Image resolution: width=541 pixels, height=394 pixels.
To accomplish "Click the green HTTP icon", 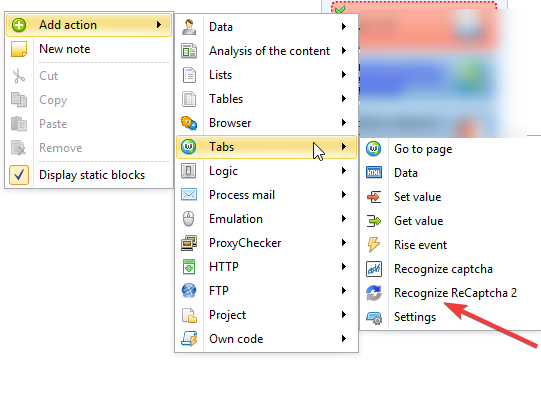I will click(x=189, y=267).
